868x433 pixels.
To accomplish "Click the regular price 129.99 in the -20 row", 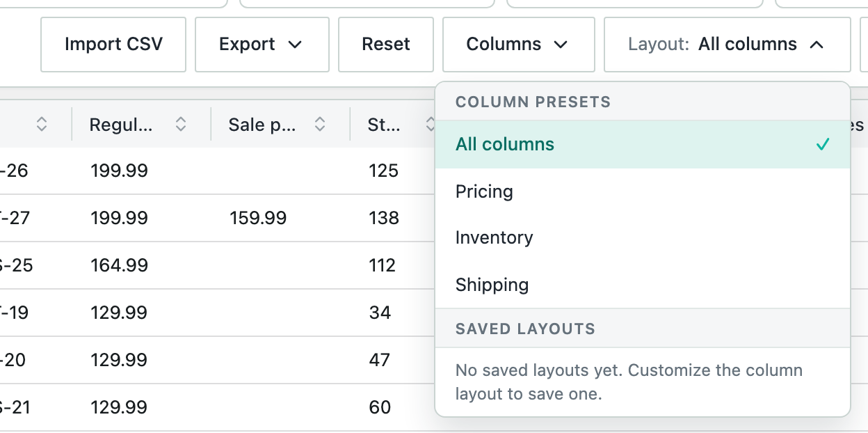I will [119, 360].
